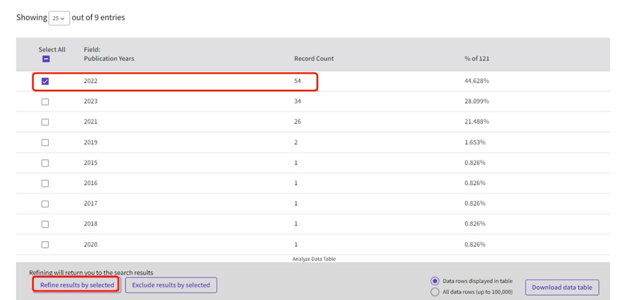Select the 2019 row checkbox

45,143
